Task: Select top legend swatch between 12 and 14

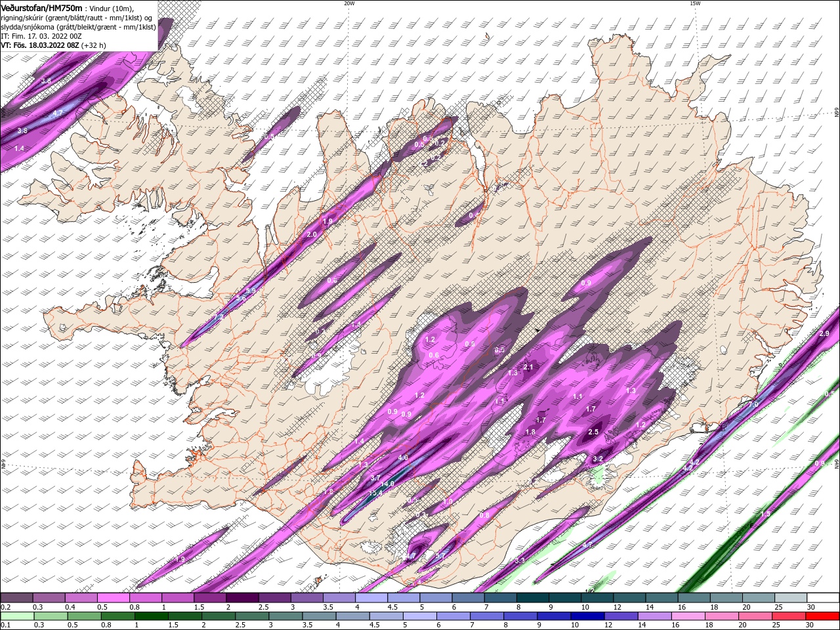Action: click(629, 598)
